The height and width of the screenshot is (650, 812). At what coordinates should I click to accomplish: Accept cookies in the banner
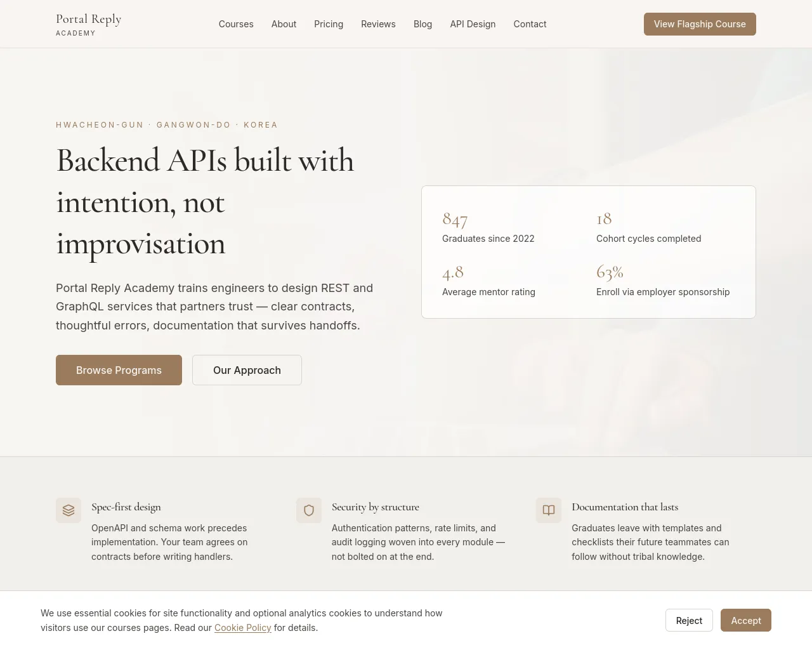[746, 620]
